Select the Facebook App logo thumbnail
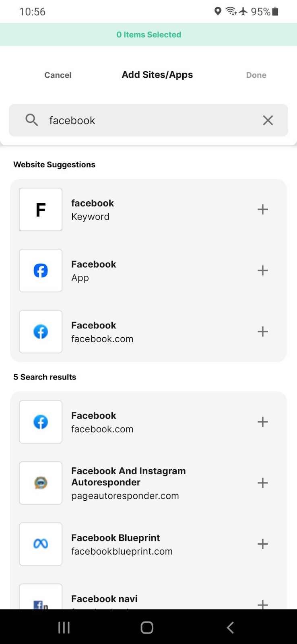 click(x=41, y=270)
